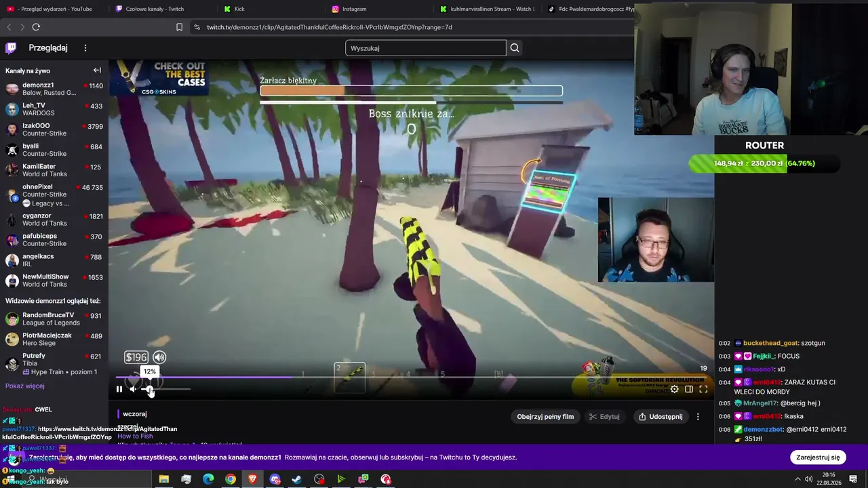Open more clip options menu

[x=698, y=417]
